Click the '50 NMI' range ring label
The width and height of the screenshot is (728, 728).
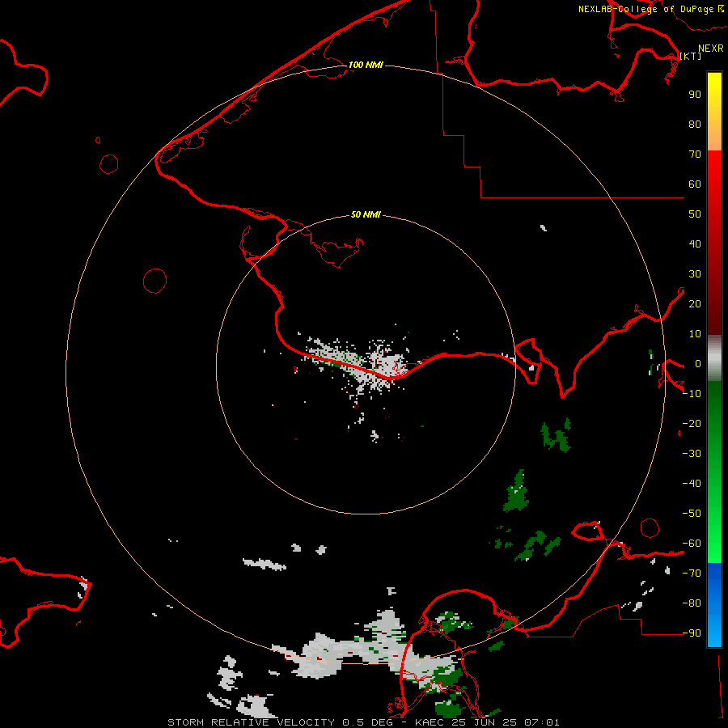coord(366,214)
